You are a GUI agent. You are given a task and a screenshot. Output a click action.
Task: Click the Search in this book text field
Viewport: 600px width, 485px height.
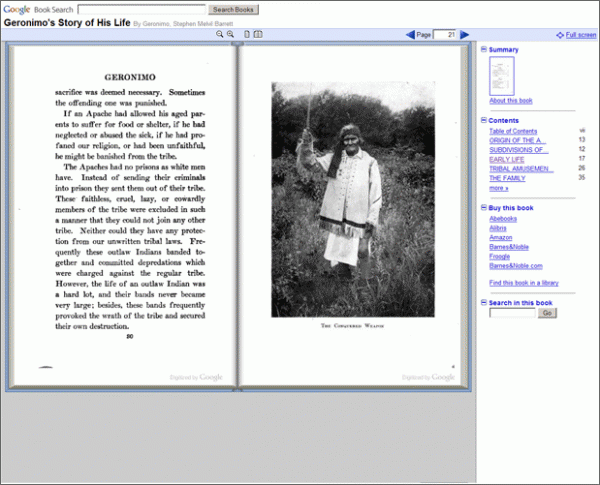coord(512,313)
